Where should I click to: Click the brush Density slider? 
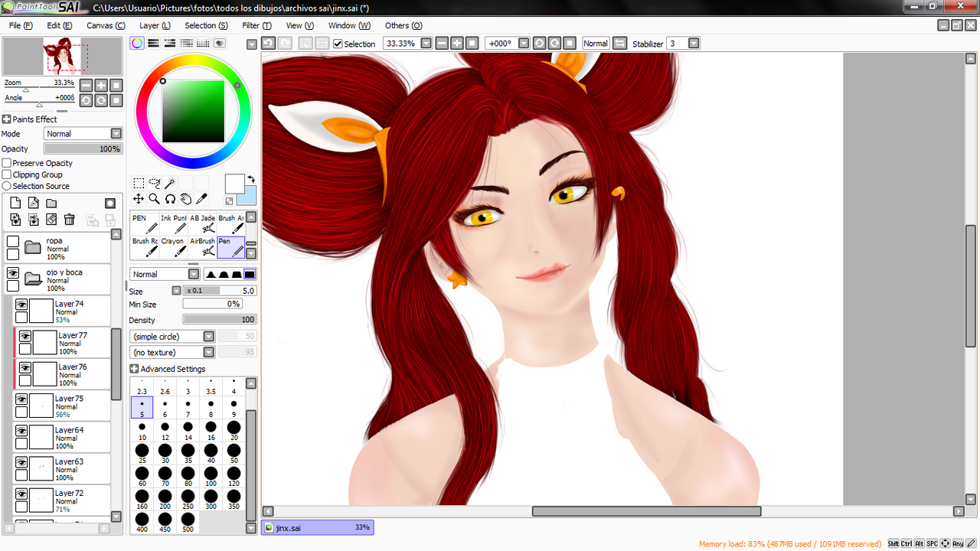click(220, 320)
